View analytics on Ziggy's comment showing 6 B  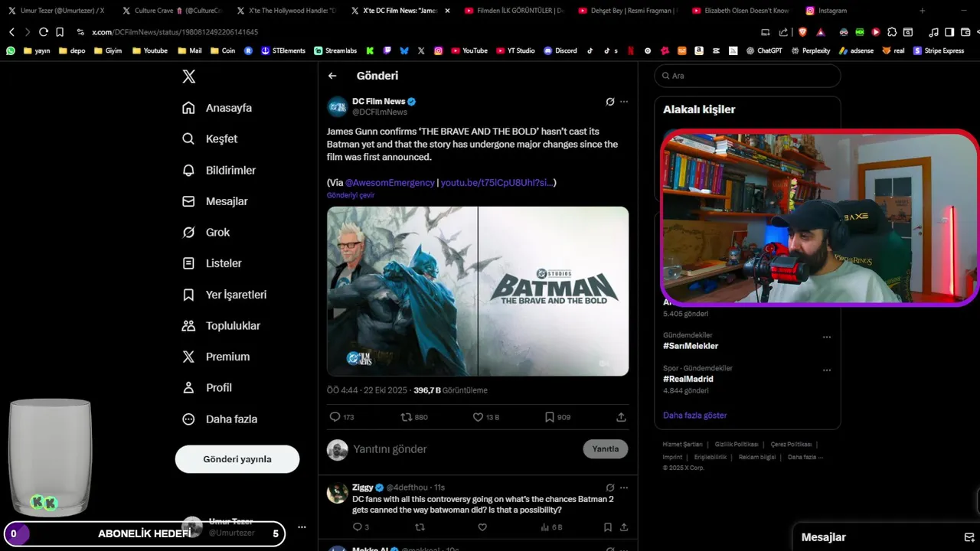tap(551, 527)
